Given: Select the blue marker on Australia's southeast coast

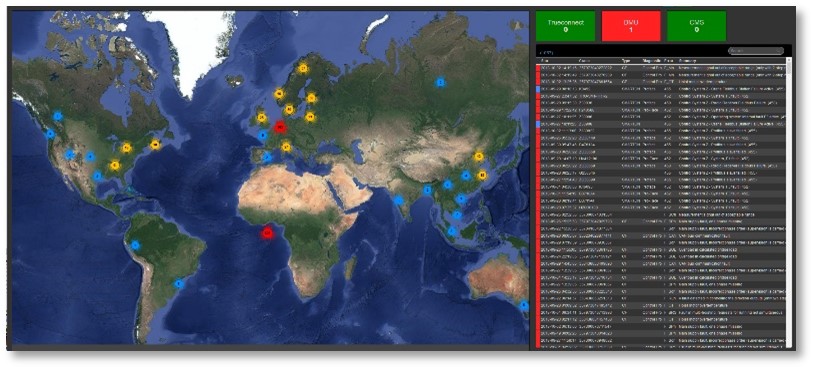Looking at the screenshot, I should click(523, 306).
